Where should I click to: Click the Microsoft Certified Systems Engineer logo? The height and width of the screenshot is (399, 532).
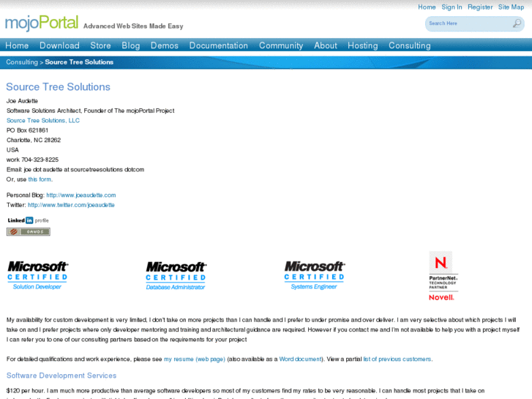[314, 275]
